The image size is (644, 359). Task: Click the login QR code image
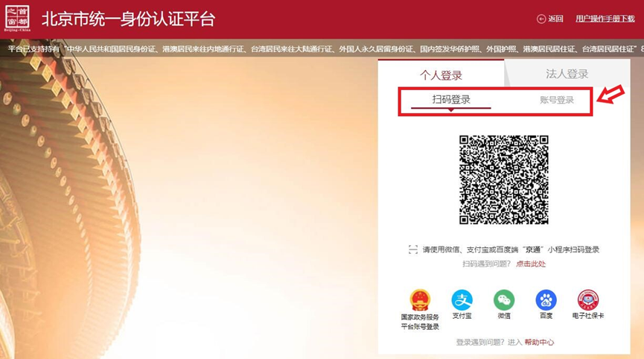click(503, 179)
